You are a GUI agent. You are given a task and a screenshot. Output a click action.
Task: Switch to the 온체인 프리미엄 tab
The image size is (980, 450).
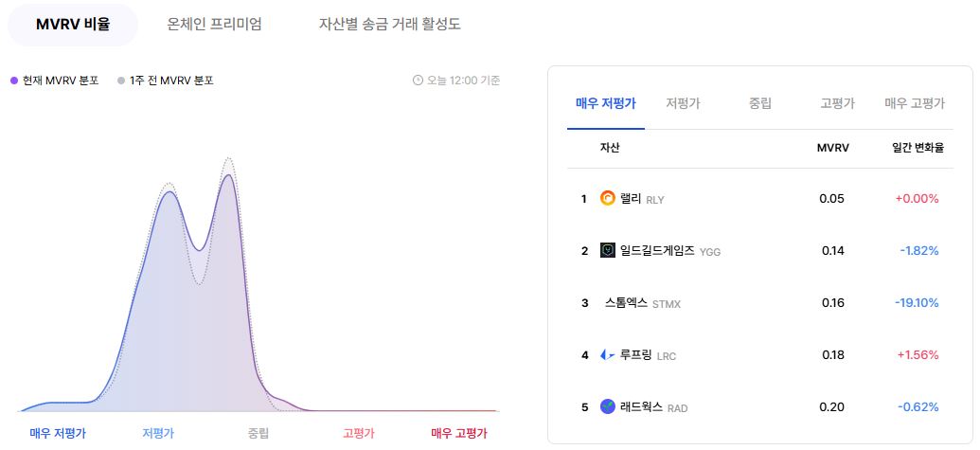pos(214,25)
